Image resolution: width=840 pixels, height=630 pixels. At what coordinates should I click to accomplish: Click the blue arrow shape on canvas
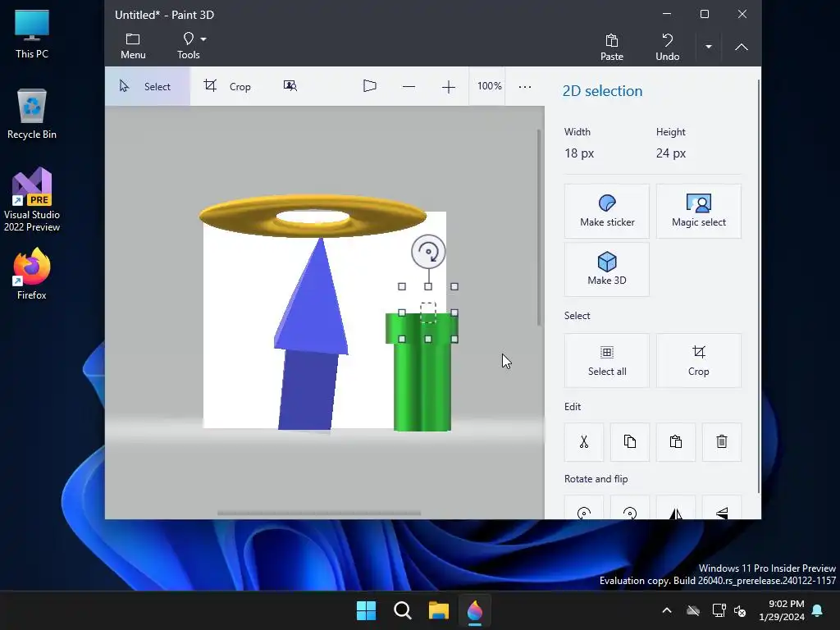[311, 333]
